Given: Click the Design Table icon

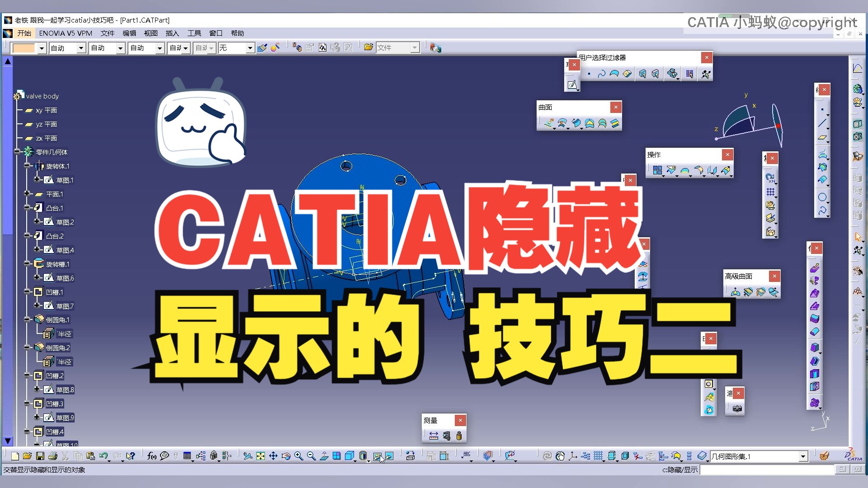Looking at the screenshot, I should click(x=187, y=456).
